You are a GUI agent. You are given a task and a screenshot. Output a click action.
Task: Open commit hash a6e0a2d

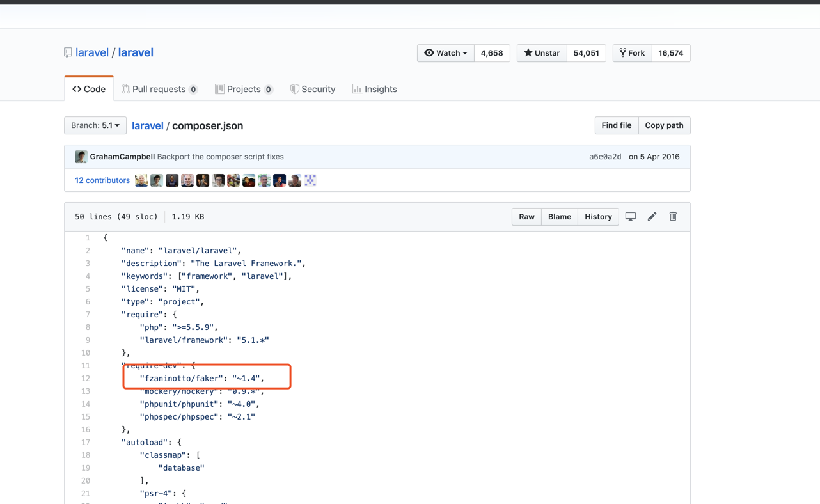click(604, 157)
